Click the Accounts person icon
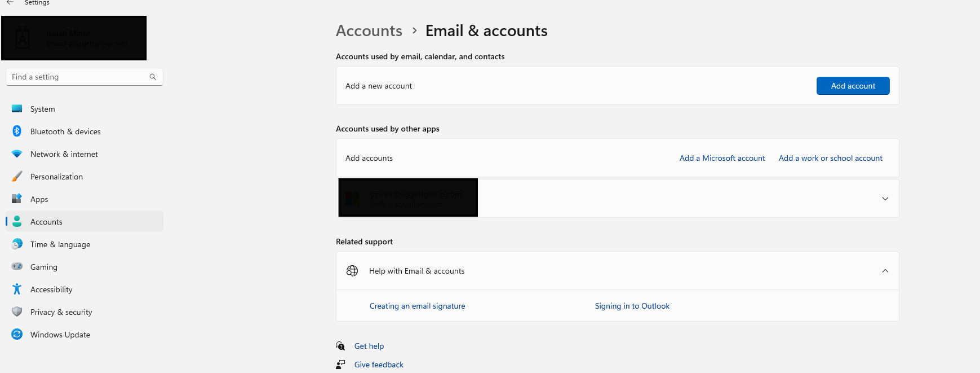 pos(17,221)
